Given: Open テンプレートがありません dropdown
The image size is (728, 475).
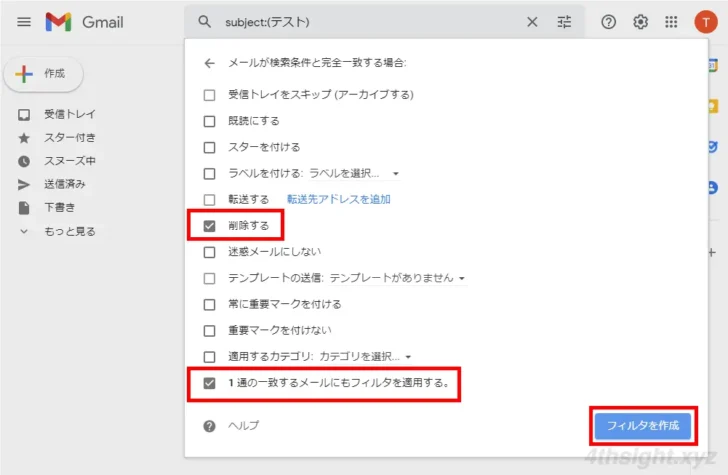Looking at the screenshot, I should tap(398, 278).
